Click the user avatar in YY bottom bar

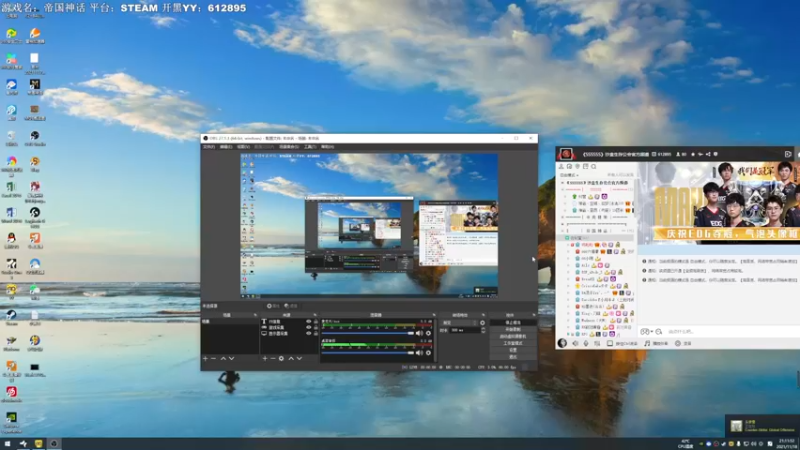[x=562, y=343]
